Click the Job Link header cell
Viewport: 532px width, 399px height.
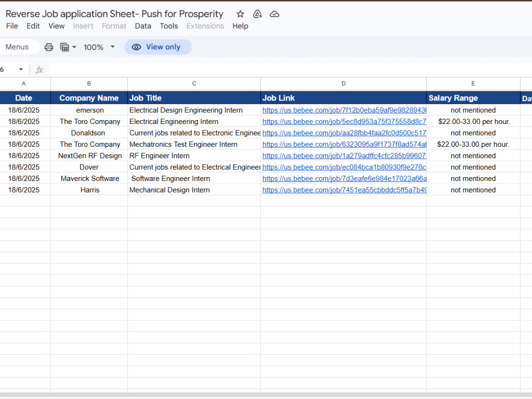click(x=343, y=98)
